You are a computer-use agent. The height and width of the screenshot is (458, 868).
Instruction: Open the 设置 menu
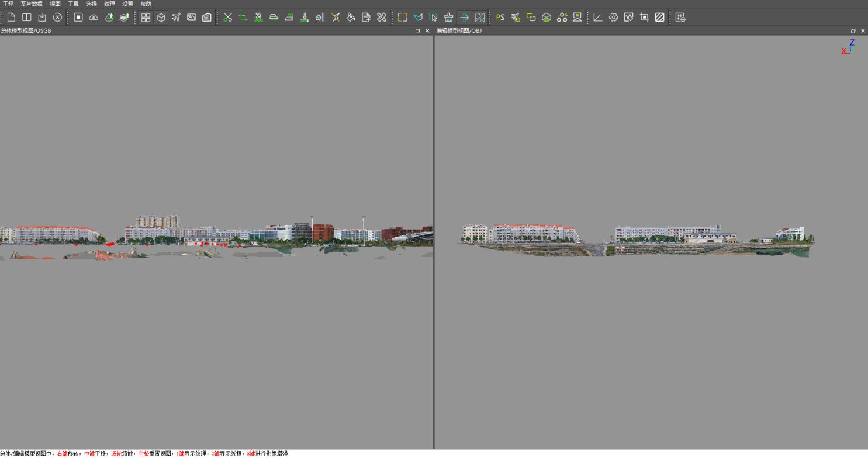[x=127, y=4]
